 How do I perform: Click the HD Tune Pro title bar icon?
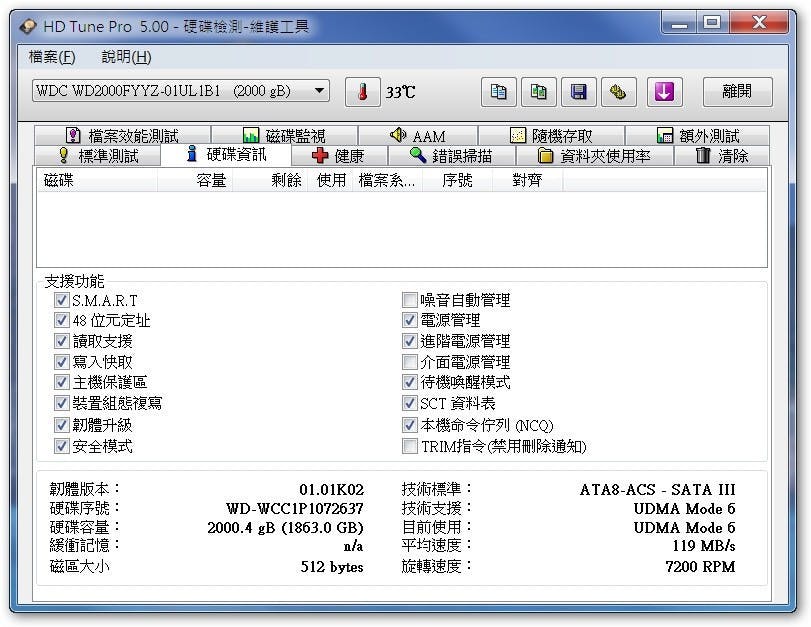[x=30, y=27]
